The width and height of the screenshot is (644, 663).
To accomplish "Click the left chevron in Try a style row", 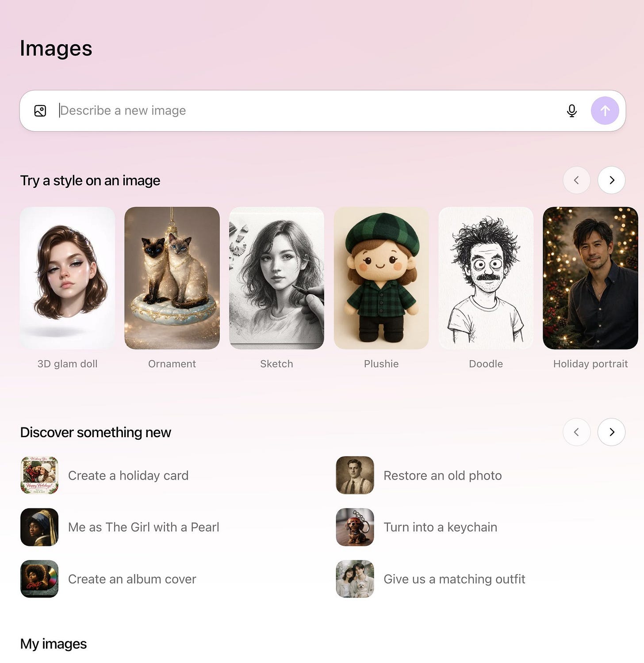I will (577, 180).
